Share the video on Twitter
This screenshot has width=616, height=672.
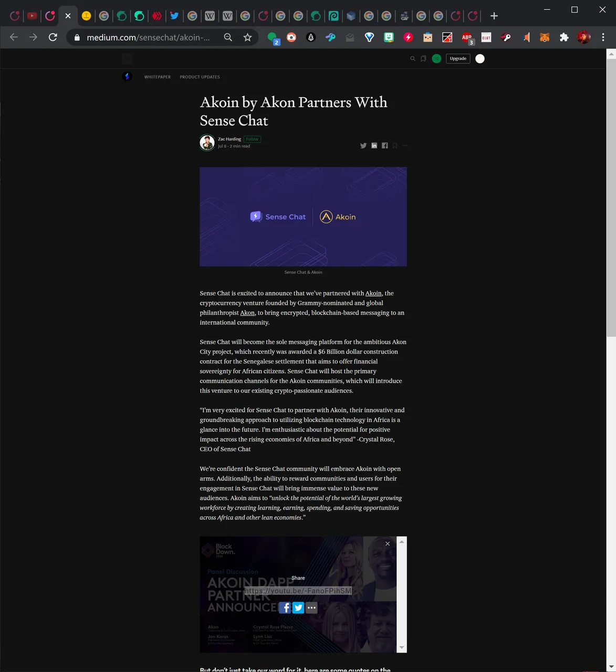tap(298, 607)
